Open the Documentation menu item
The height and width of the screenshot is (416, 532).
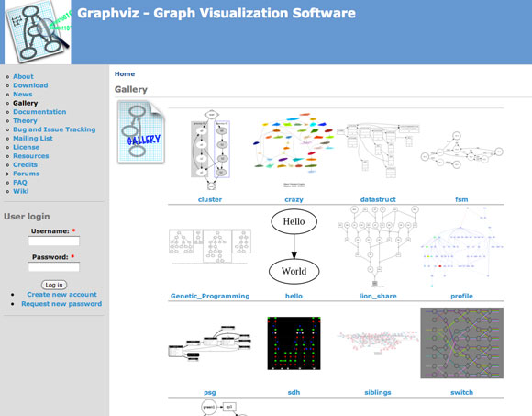[x=39, y=112]
